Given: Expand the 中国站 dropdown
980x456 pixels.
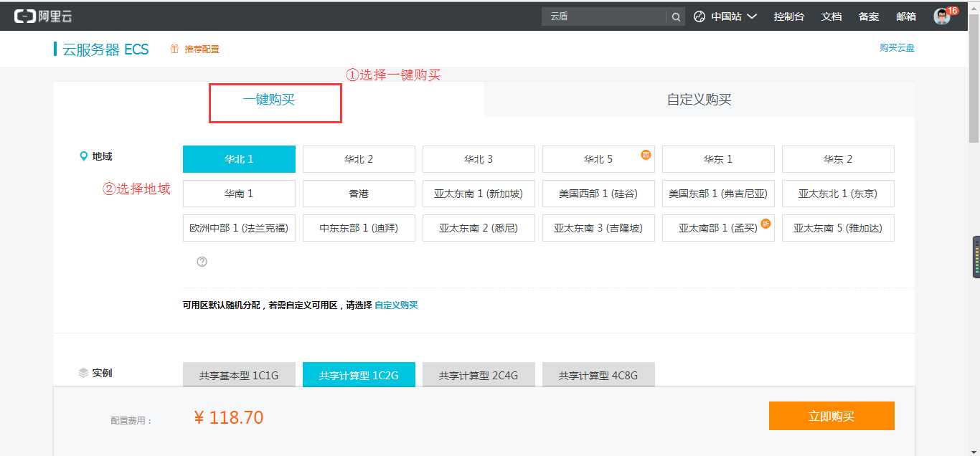Looking at the screenshot, I should [734, 16].
